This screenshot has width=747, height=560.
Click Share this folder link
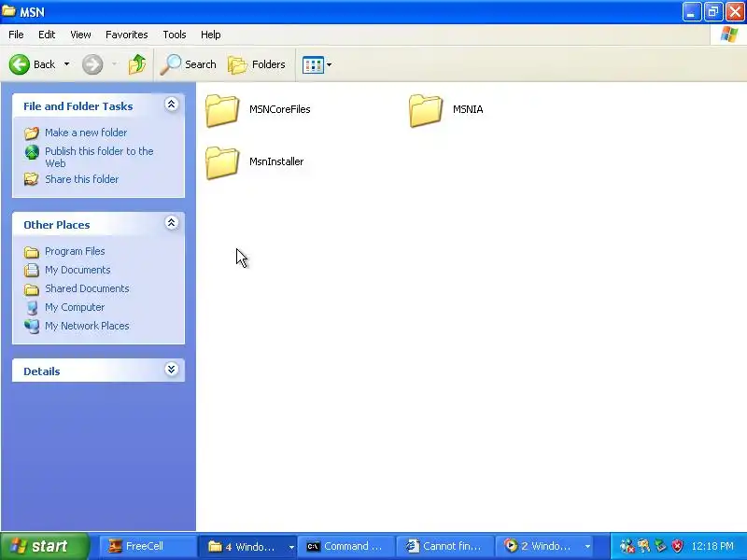[81, 179]
